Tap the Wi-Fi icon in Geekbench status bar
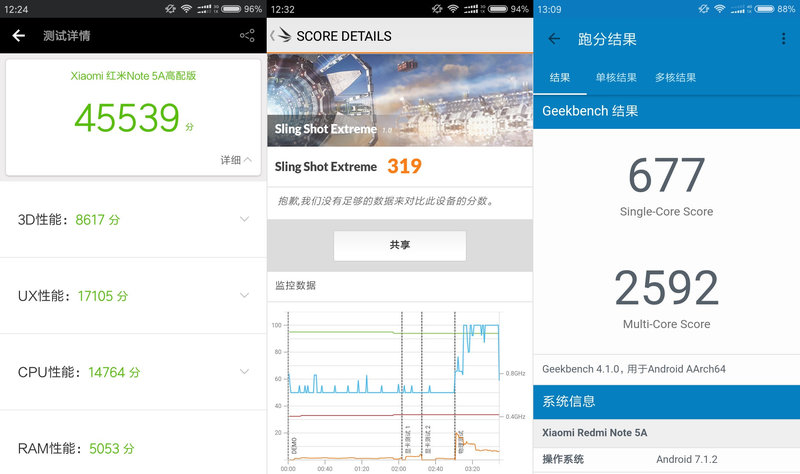Image resolution: width=800 pixels, height=474 pixels. (719, 9)
